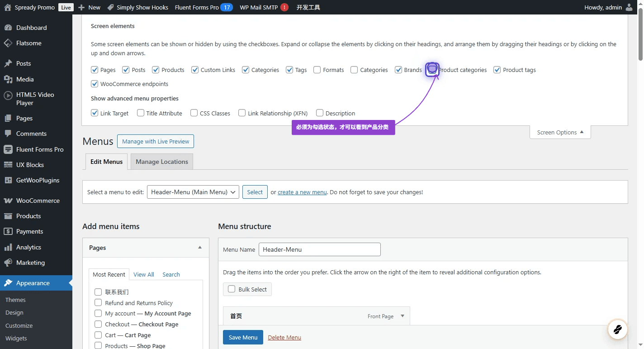Click the Analytics bar chart icon
The height and width of the screenshot is (349, 644).
(x=8, y=247)
